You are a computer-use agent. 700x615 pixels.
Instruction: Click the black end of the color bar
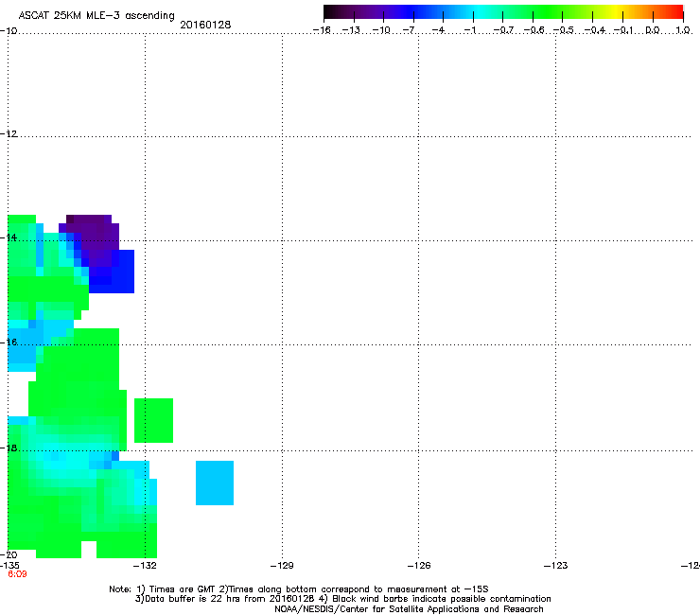pos(329,12)
